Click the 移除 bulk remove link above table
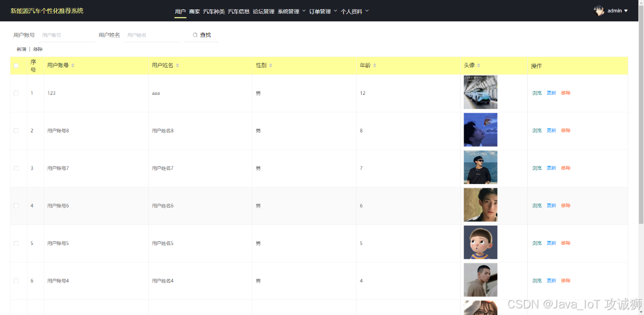Image resolution: width=644 pixels, height=315 pixels. (38, 49)
